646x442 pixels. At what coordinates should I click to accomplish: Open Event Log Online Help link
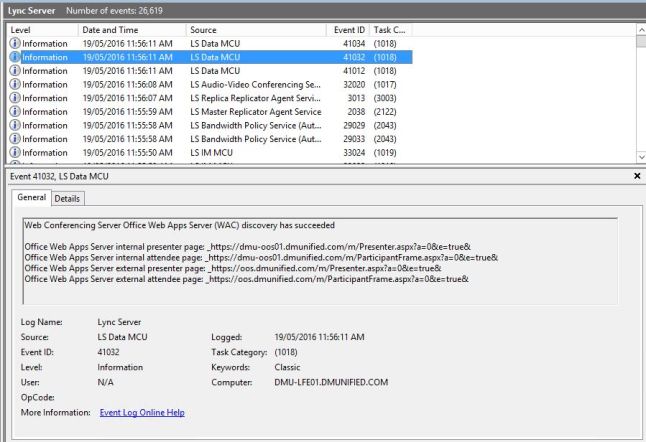click(x=142, y=412)
